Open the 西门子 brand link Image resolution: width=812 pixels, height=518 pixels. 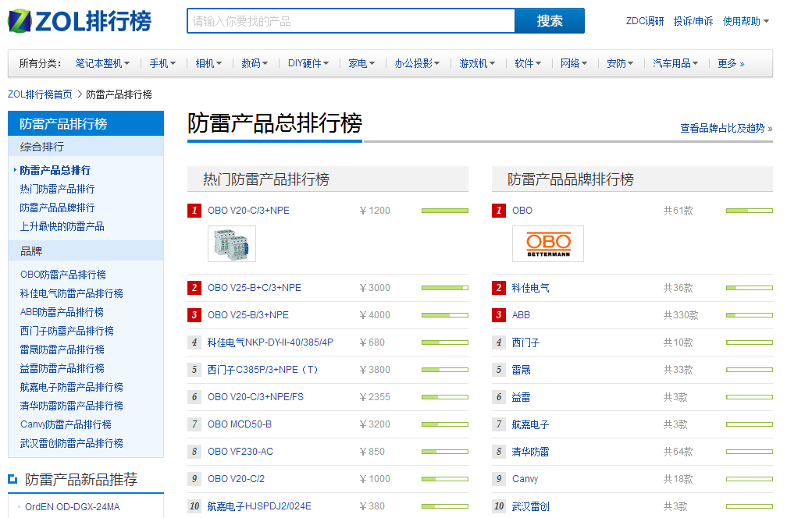click(x=525, y=342)
